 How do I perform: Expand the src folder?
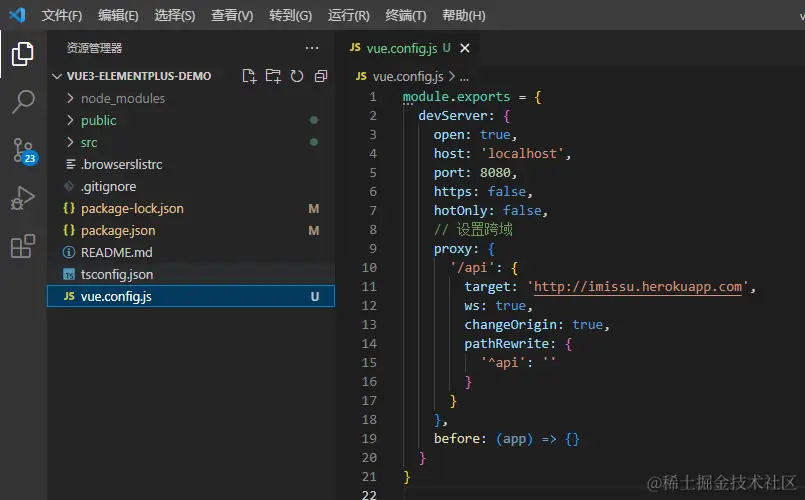click(x=70, y=142)
